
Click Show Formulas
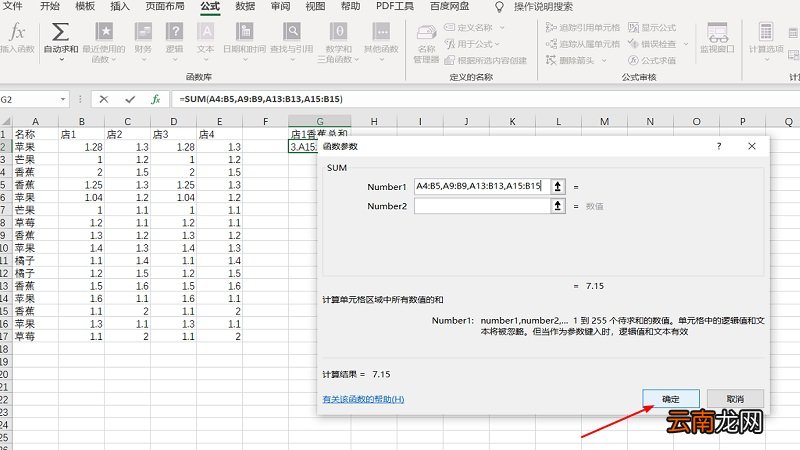point(653,28)
